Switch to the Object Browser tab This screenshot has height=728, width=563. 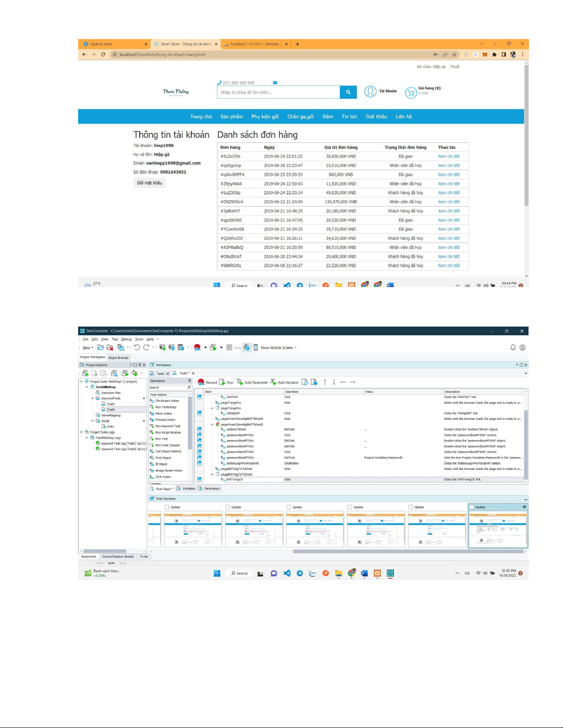119,357
